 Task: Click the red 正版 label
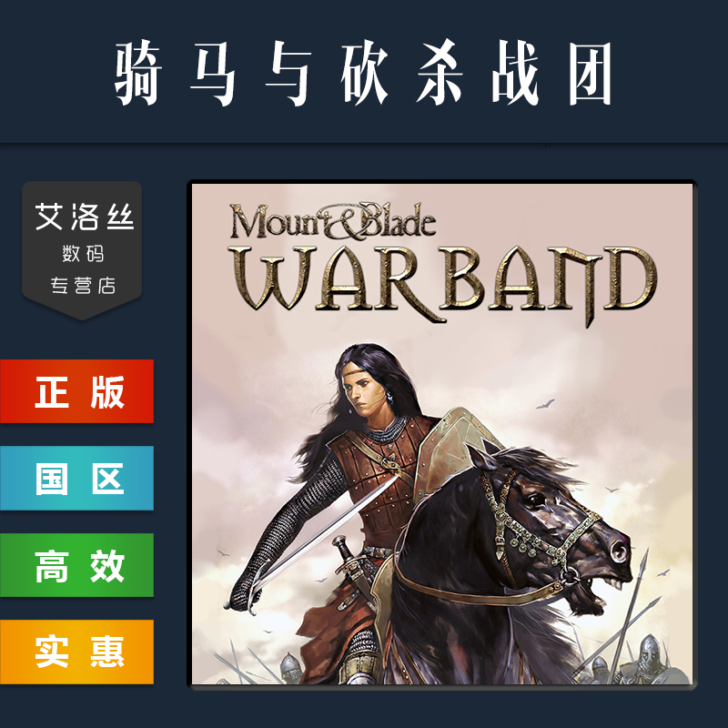tap(76, 391)
